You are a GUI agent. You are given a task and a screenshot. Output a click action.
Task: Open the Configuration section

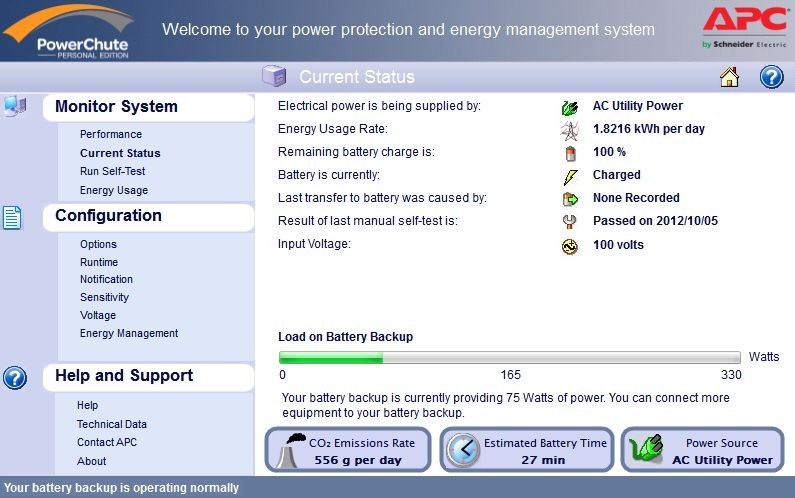149,217
